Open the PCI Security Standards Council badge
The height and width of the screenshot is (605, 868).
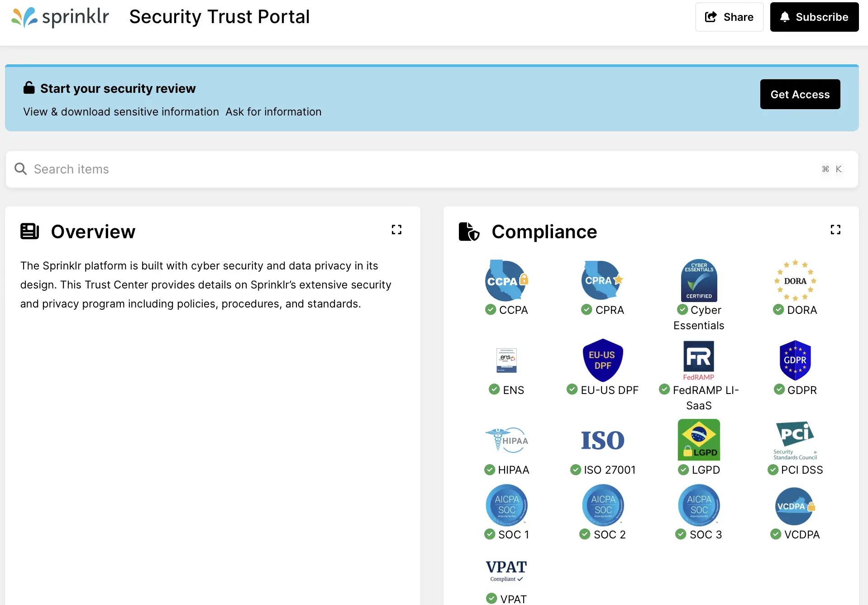point(795,440)
